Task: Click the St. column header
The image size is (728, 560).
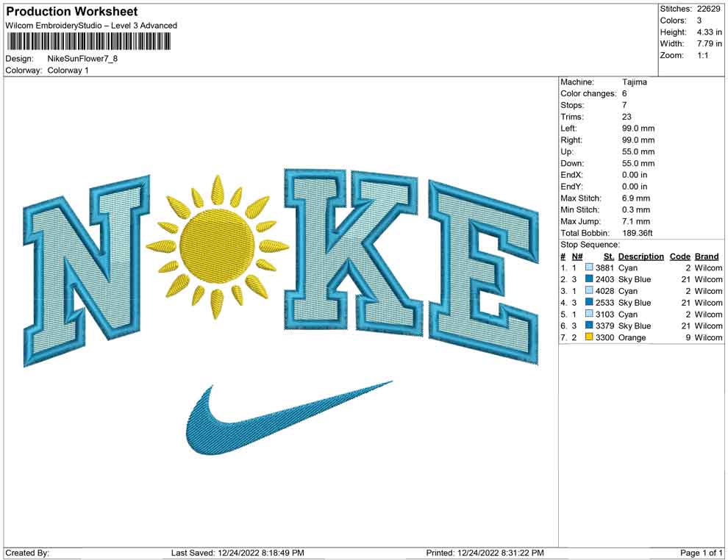Action: (x=609, y=256)
